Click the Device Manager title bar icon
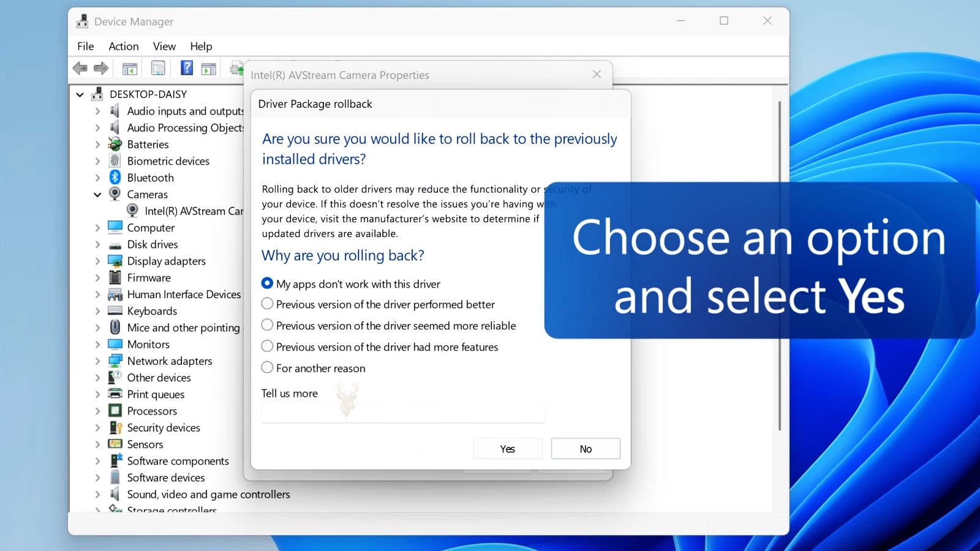Viewport: 980px width, 551px height. click(x=82, y=21)
